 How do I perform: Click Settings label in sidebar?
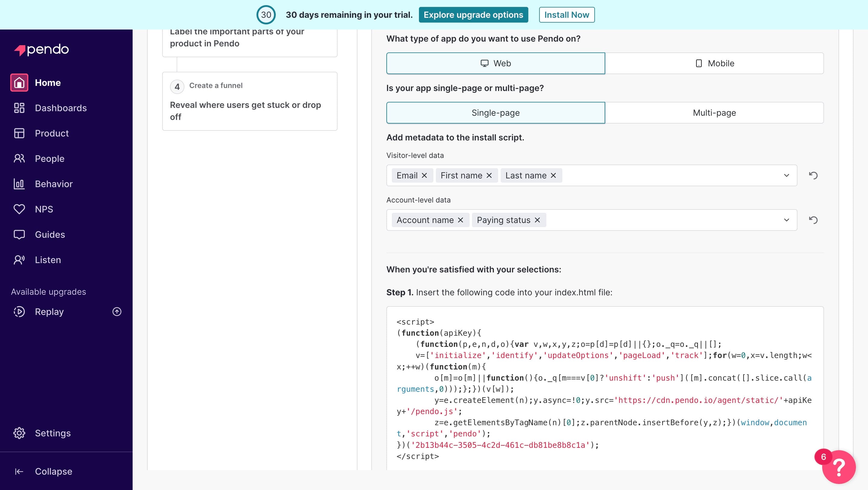pos(52,433)
